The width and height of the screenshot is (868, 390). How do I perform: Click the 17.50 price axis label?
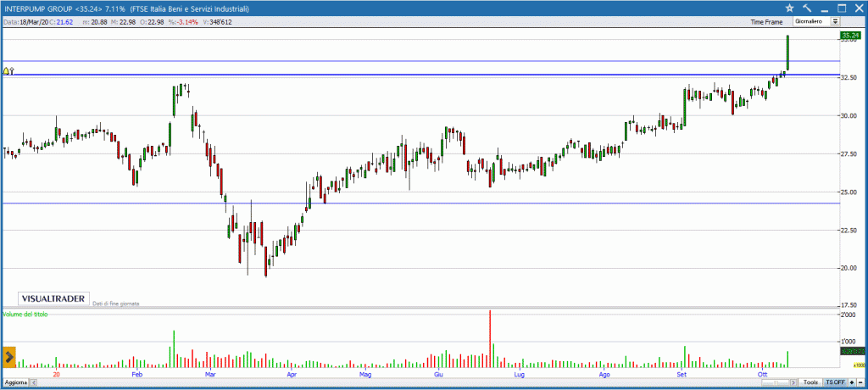click(849, 305)
